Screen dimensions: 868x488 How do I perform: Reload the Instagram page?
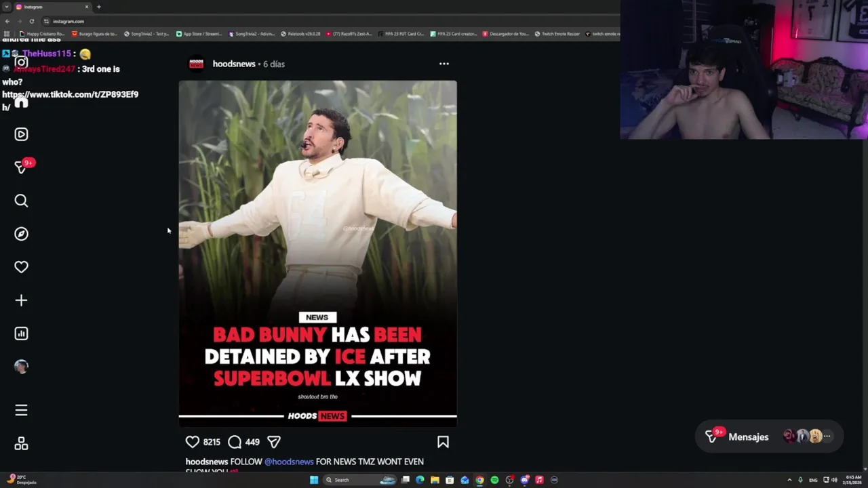click(x=31, y=21)
